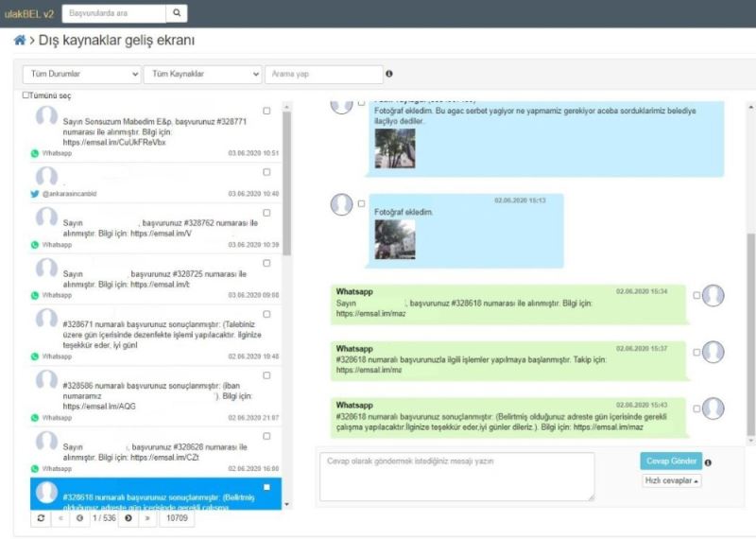Jump to last page with double arrow
The image size is (756, 539).
coord(147,518)
